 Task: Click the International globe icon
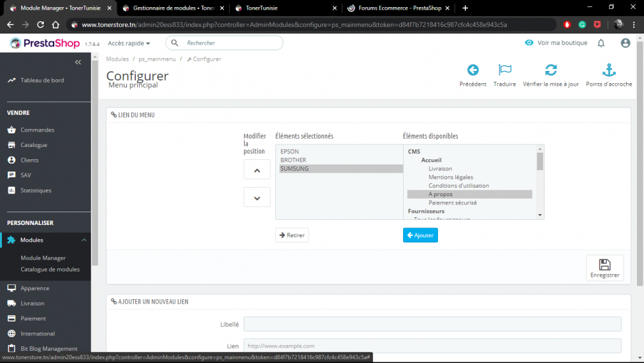[12, 333]
